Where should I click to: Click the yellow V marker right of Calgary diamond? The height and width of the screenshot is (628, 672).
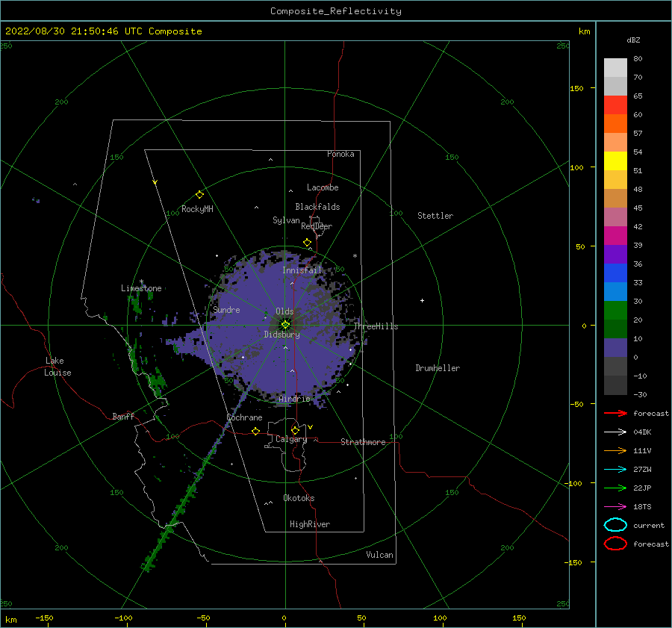(x=311, y=427)
